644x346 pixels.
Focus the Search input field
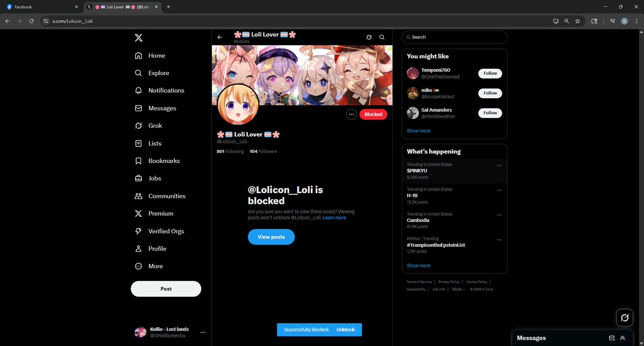(x=455, y=37)
